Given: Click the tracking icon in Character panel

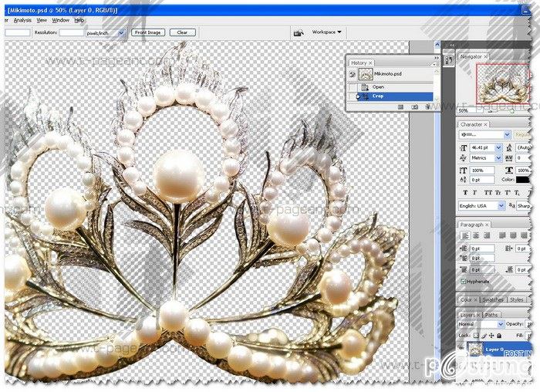Looking at the screenshot, I should point(509,158).
